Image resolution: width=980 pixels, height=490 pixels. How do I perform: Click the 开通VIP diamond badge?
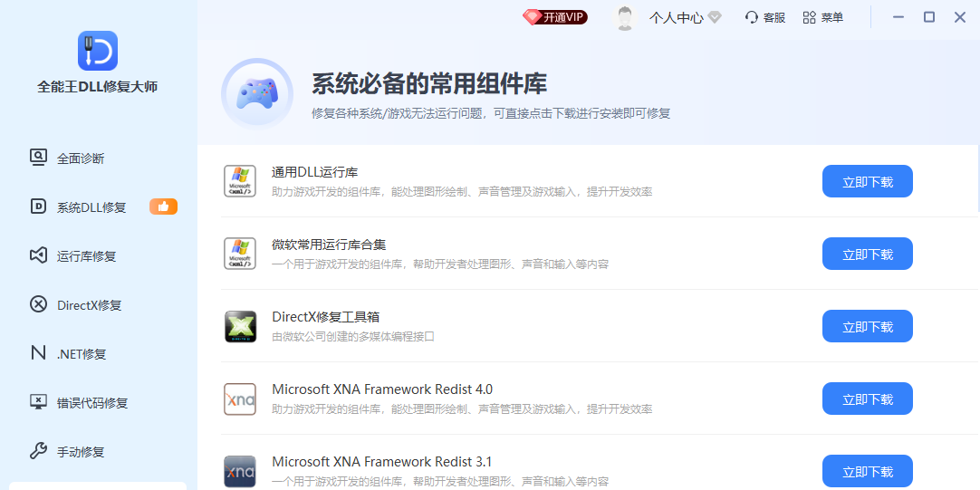click(x=555, y=17)
